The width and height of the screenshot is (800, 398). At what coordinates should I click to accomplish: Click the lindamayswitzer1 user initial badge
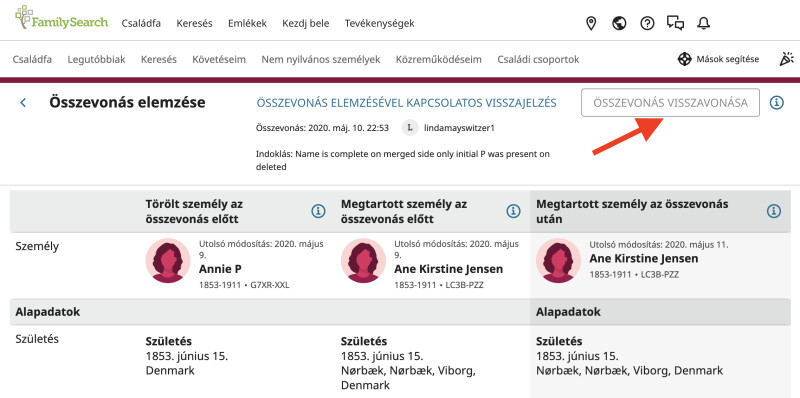pyautogui.click(x=410, y=128)
